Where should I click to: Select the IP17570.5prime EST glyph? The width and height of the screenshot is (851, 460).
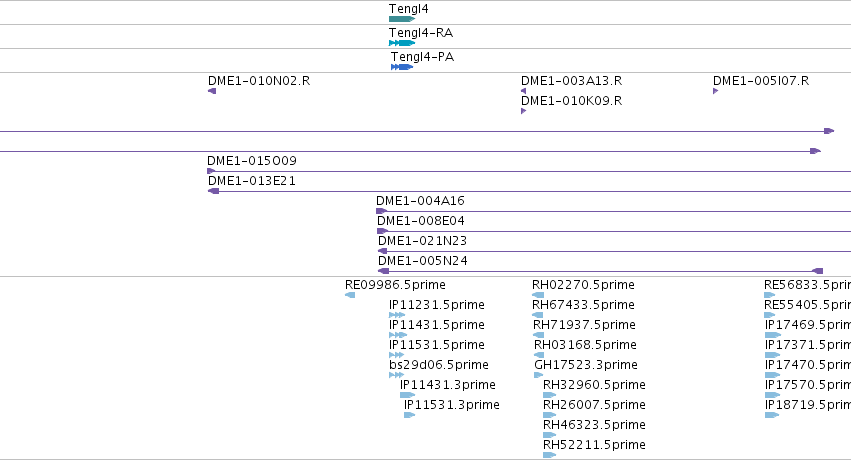coord(773,395)
